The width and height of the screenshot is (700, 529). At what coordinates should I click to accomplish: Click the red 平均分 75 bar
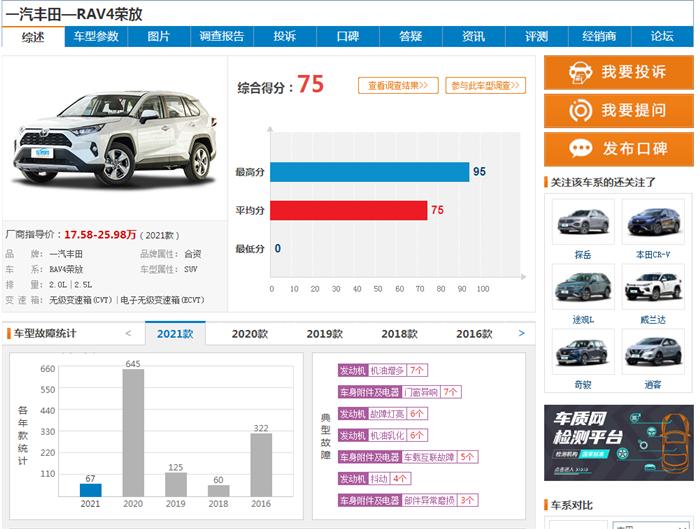349,210
